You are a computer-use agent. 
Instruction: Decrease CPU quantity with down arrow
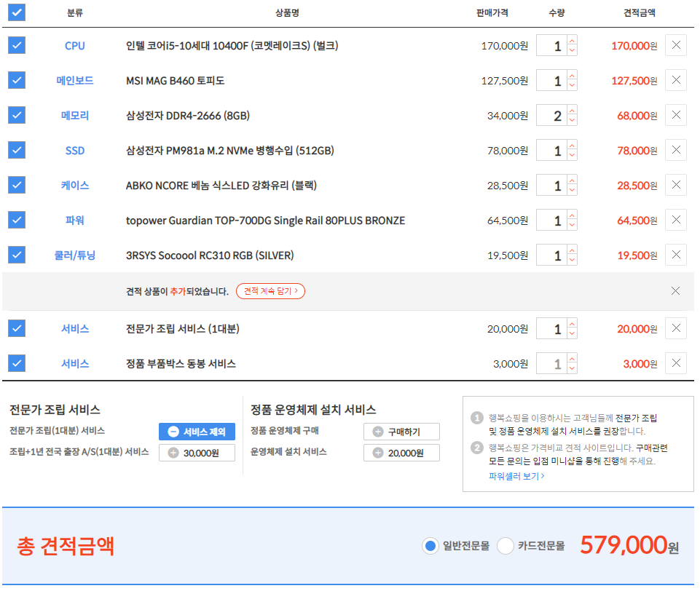572,51
